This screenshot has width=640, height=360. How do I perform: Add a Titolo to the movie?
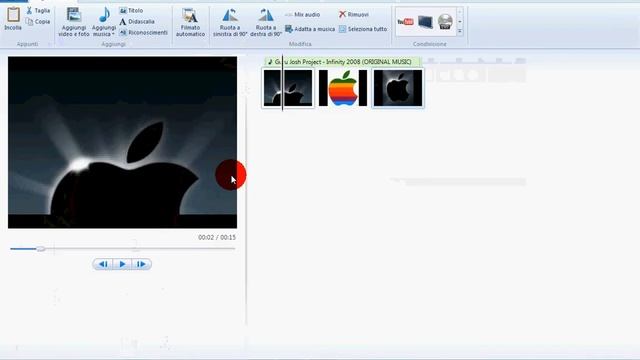(x=131, y=11)
